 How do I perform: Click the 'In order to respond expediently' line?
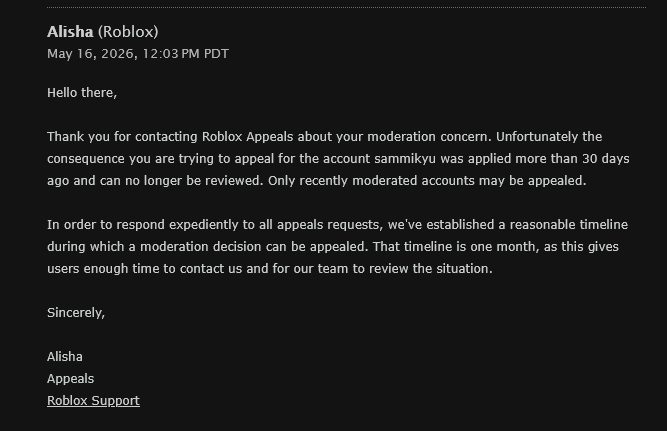pyautogui.click(x=337, y=225)
